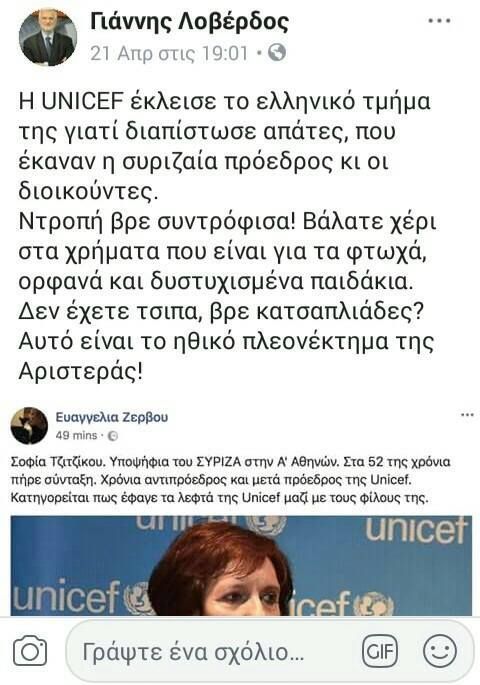The height and width of the screenshot is (685, 480).
Task: Click the shared post description text
Action: (x=231, y=480)
